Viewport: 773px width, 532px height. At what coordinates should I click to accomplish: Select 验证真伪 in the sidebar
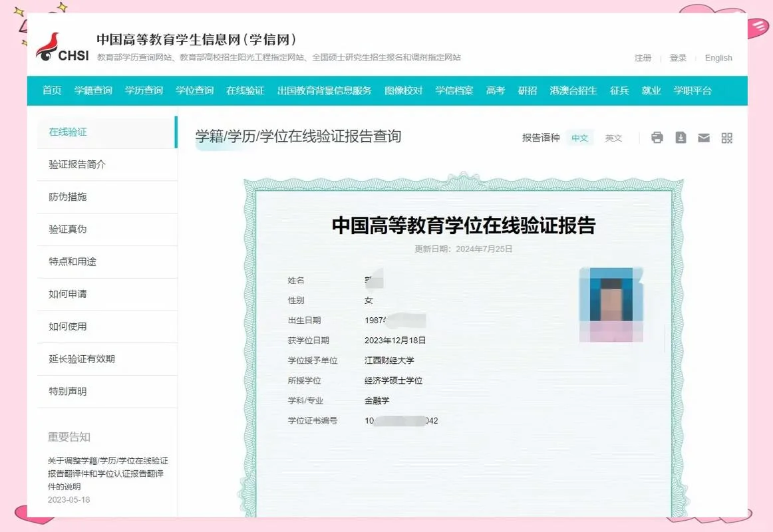pos(107,229)
